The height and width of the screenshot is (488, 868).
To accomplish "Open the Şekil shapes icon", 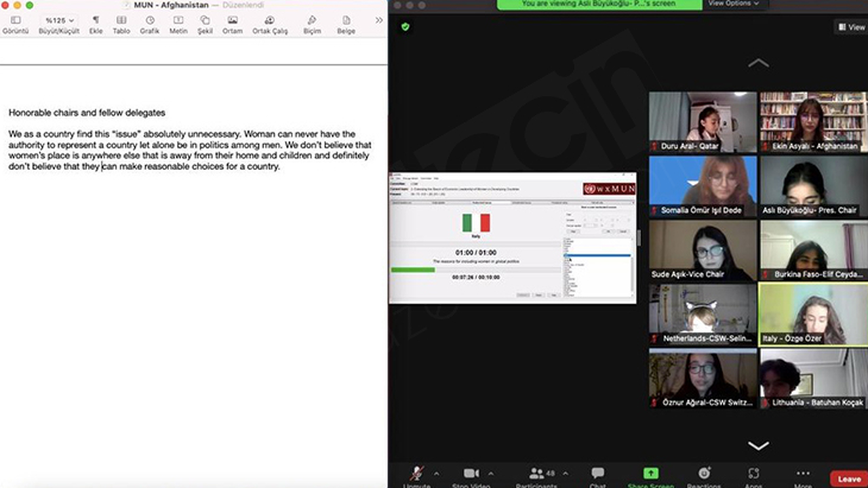I will [x=205, y=20].
